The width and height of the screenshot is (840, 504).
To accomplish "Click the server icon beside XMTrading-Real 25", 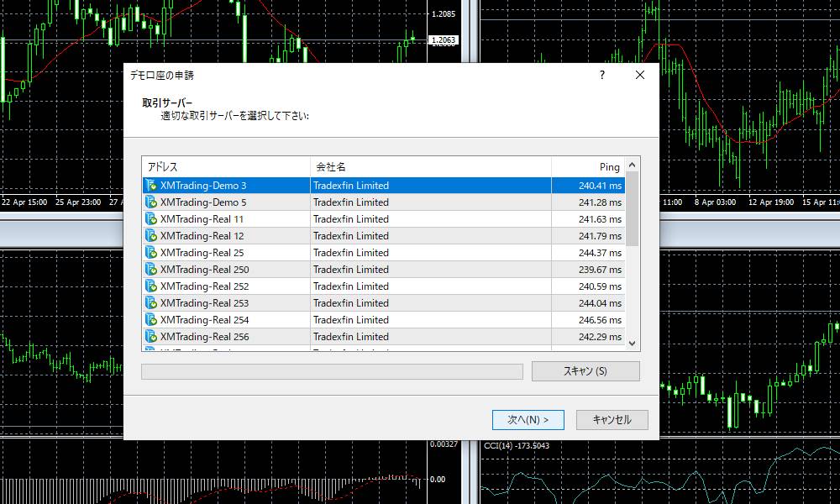I will click(150, 252).
